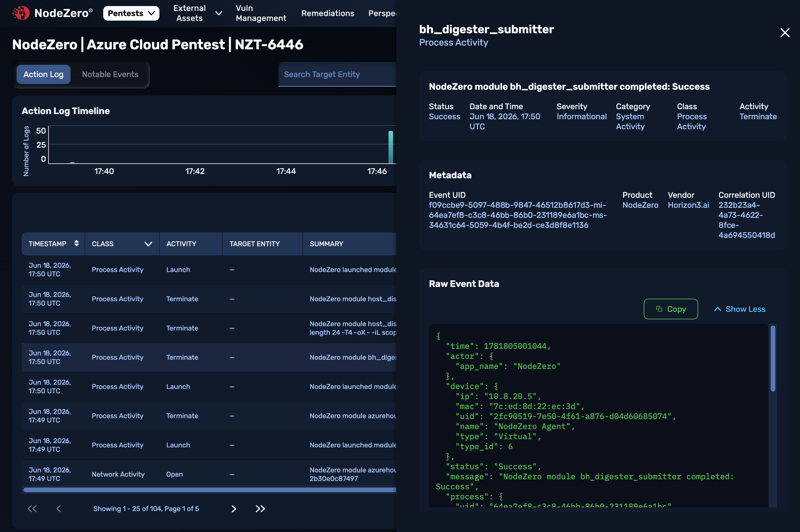
Task: Expand the External Assets menu chevron
Action: tap(219, 13)
